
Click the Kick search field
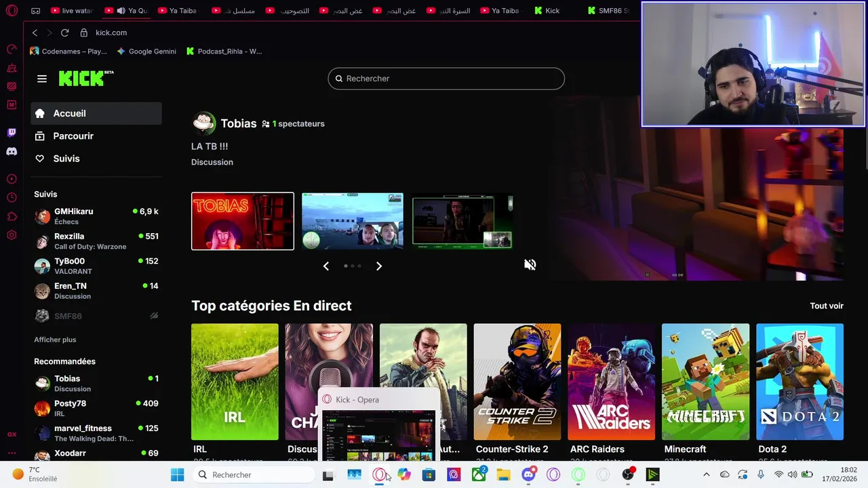pyautogui.click(x=446, y=79)
